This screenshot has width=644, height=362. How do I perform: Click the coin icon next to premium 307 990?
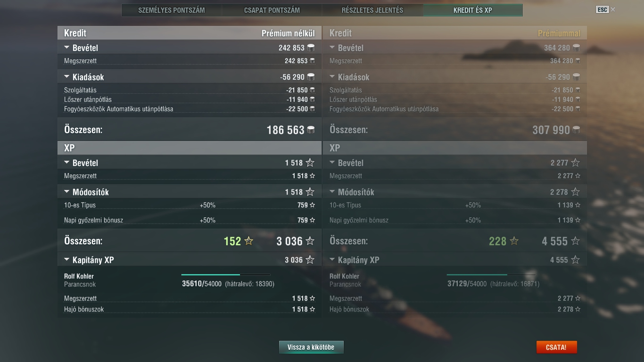576,130
